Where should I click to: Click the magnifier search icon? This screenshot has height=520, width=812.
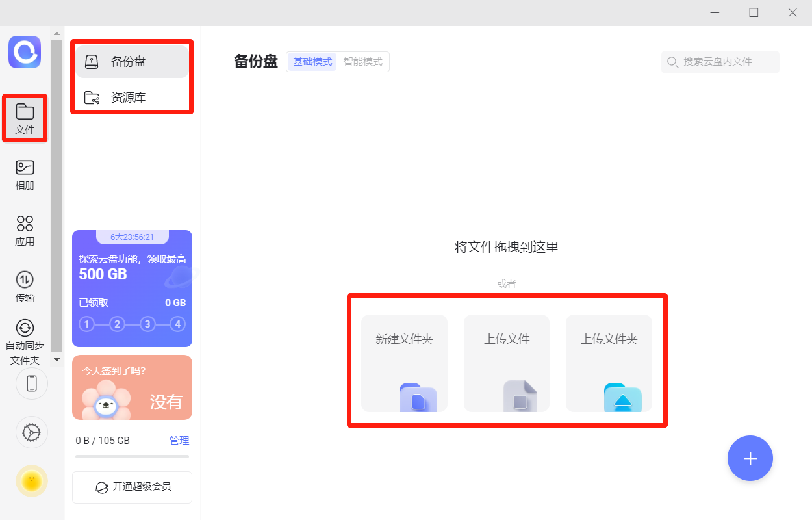coord(672,62)
